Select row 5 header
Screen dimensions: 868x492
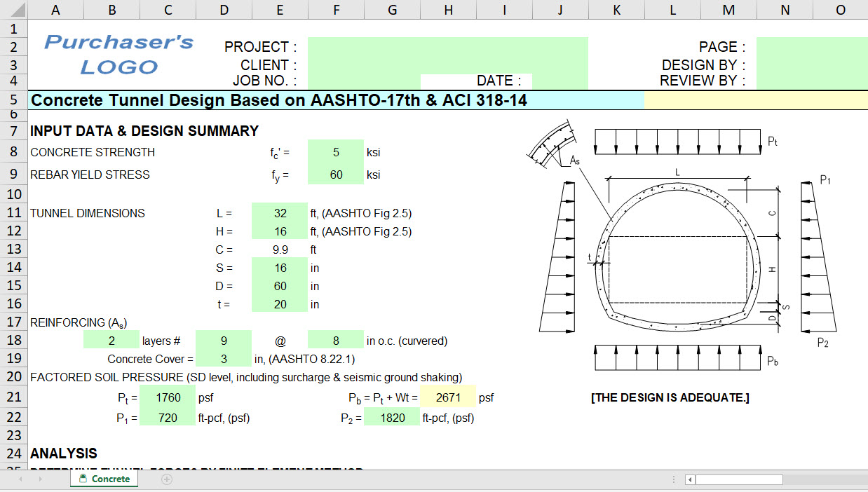point(13,100)
